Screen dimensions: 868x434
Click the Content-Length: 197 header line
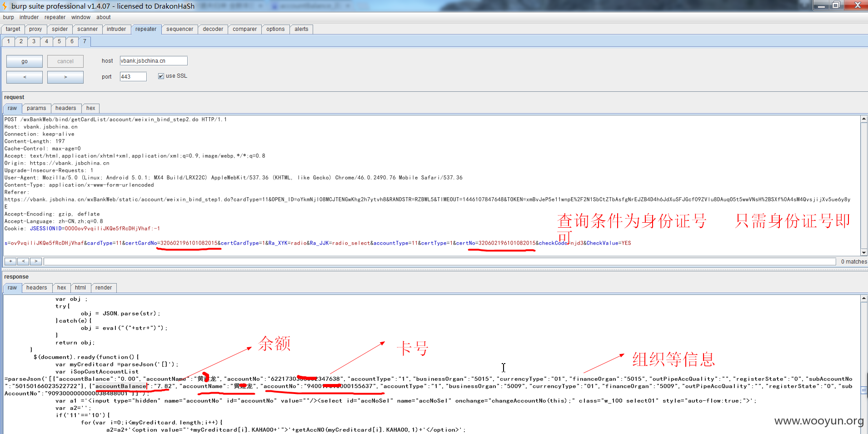[x=35, y=141]
